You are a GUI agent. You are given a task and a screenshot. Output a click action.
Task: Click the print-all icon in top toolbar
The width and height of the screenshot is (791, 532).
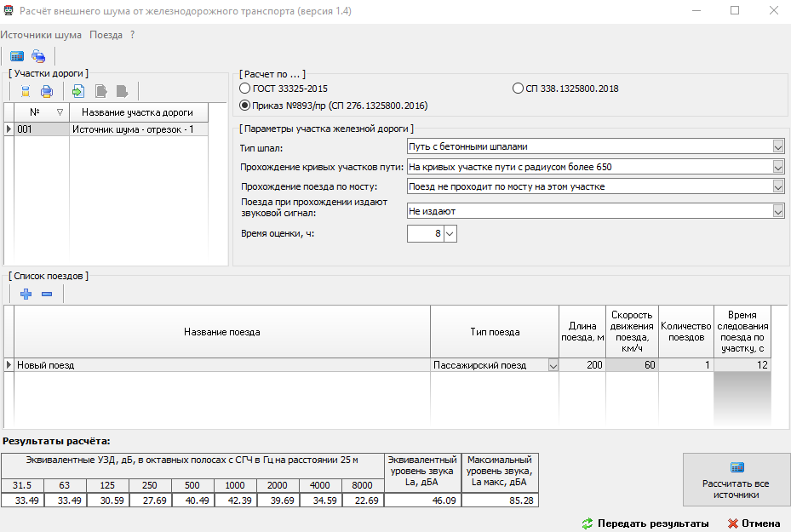click(x=38, y=56)
